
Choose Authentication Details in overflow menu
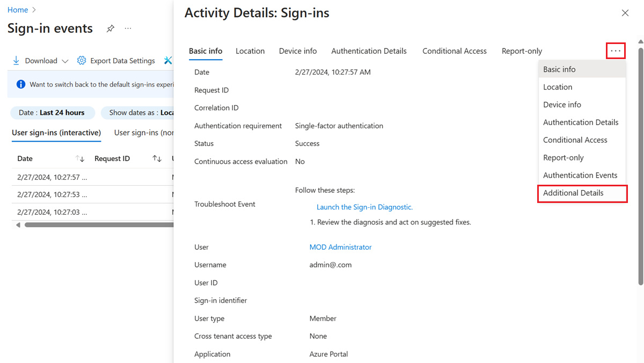pyautogui.click(x=582, y=122)
